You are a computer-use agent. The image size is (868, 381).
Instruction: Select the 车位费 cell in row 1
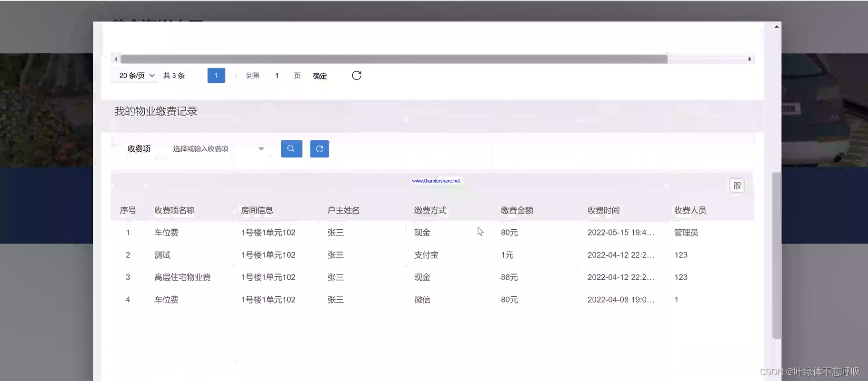166,233
